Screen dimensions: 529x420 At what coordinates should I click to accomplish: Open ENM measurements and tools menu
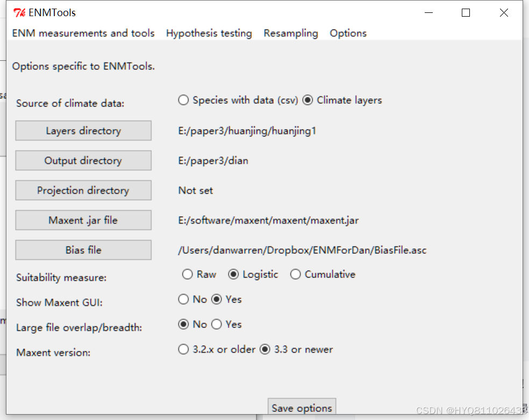click(x=83, y=33)
